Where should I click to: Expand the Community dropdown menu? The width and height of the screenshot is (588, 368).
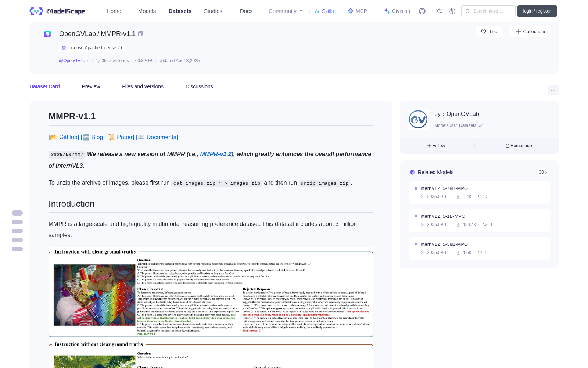coord(286,11)
